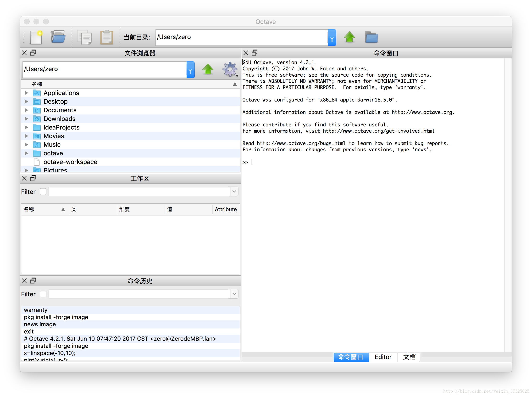
Task: Select the octave folder name
Action: tap(53, 153)
